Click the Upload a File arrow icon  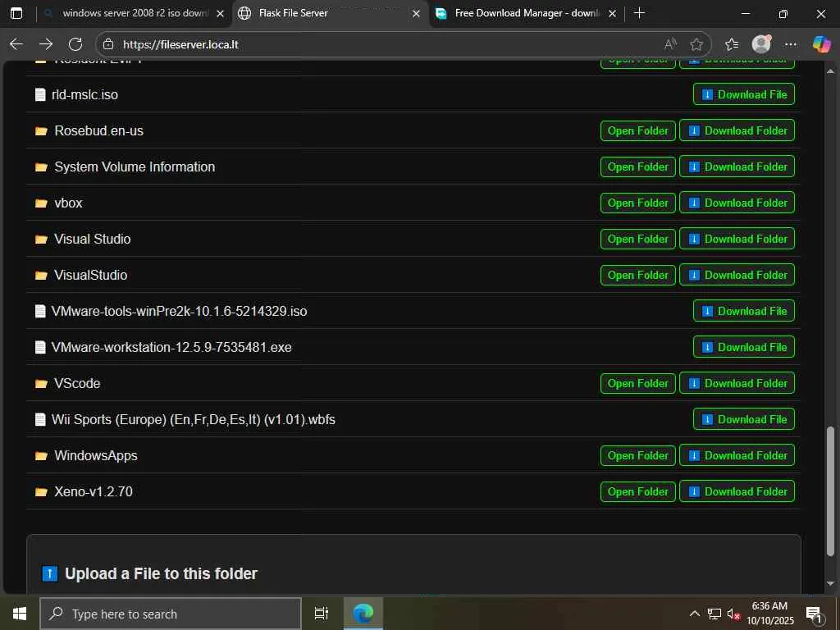click(50, 573)
